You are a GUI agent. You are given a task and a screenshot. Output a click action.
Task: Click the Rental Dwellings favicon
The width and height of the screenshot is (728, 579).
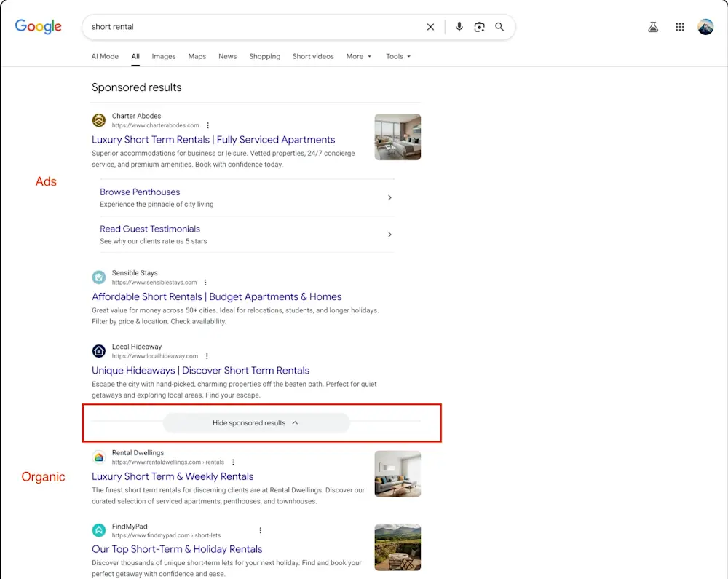point(99,457)
